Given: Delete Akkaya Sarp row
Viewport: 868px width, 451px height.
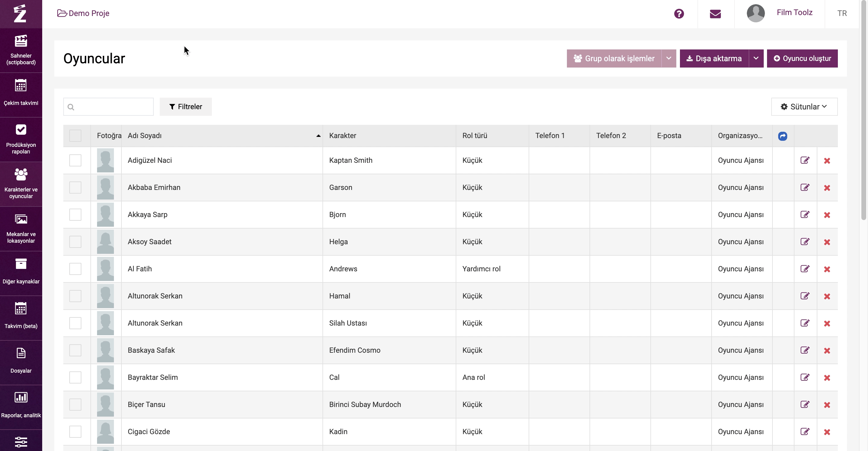Looking at the screenshot, I should pos(827,215).
